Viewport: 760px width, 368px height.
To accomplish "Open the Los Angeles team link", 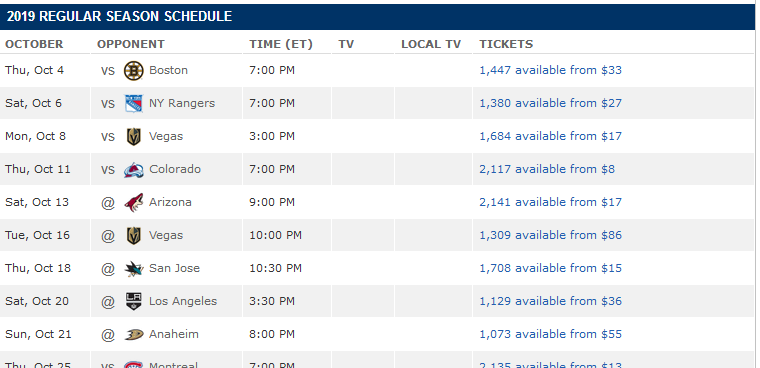I will (x=183, y=301).
